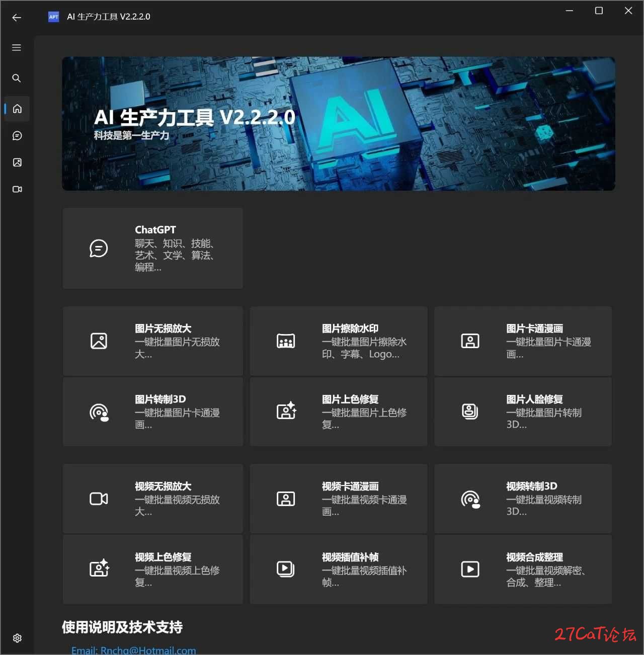Screen dimensions: 644x655
Task: Click the ChatGPT chat bubble icon
Action: pos(99,248)
